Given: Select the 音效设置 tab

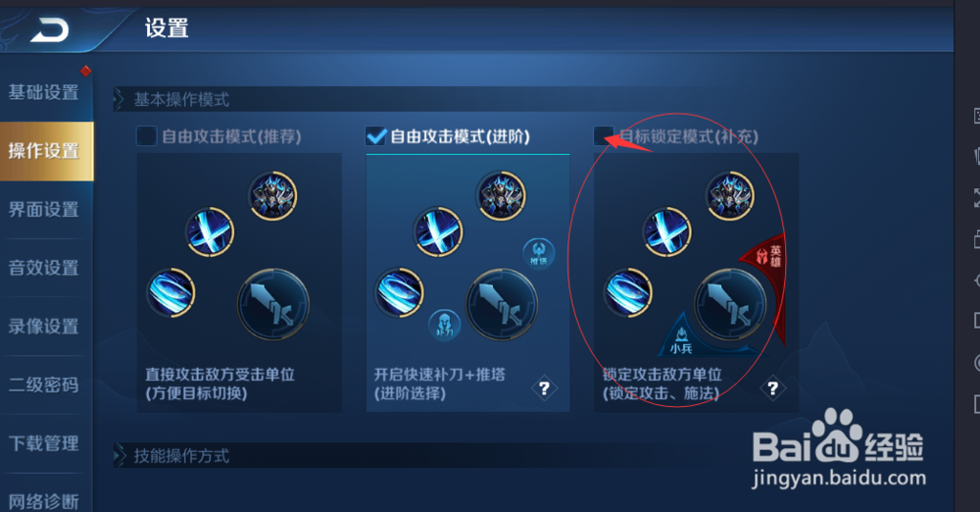Looking at the screenshot, I should point(46,268).
